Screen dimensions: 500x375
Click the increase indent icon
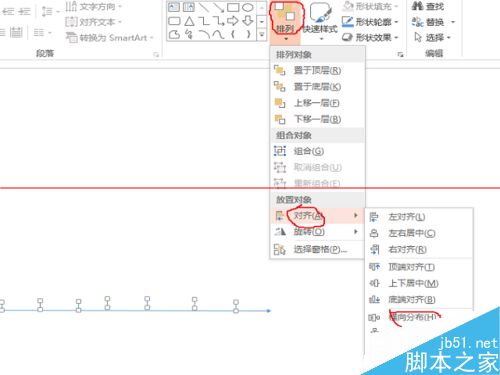tap(24, 12)
